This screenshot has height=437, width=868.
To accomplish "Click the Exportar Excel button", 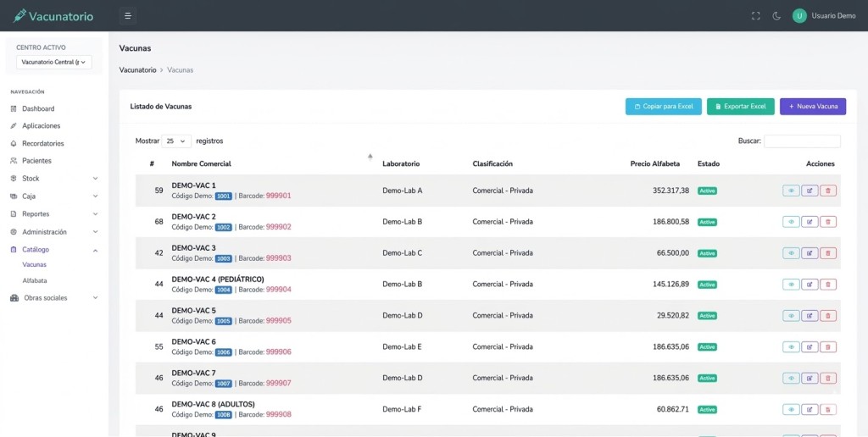I will 740,107.
